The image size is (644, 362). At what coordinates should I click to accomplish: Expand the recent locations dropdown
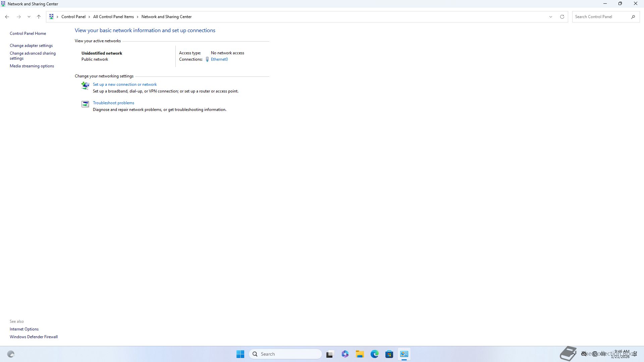click(x=29, y=17)
